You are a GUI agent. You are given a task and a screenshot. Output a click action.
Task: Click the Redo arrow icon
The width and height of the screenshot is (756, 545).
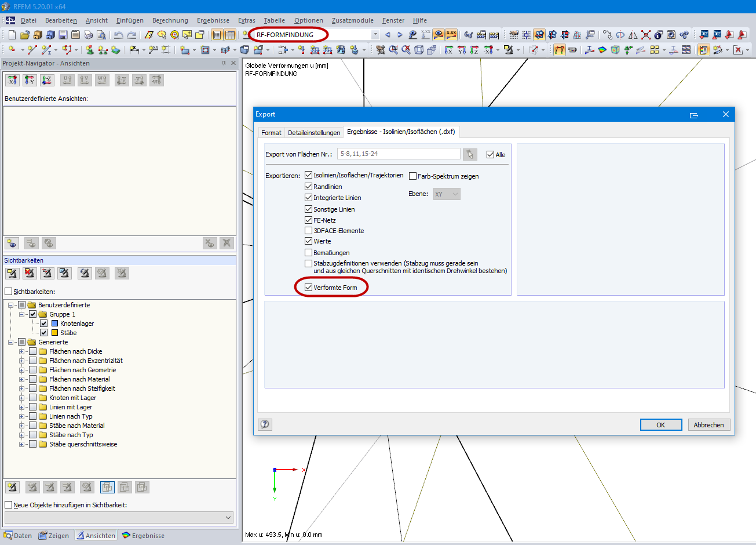(x=132, y=35)
